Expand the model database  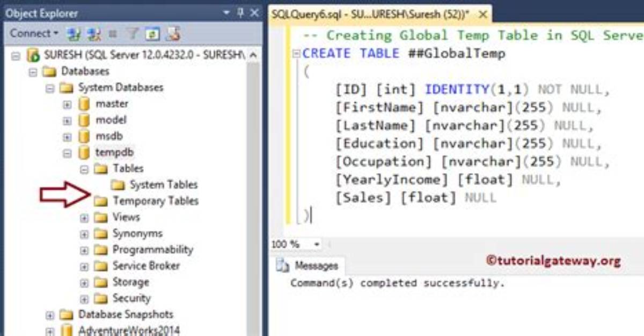coord(67,121)
